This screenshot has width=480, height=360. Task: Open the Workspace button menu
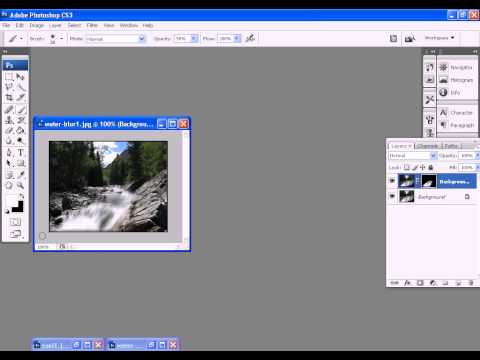(439, 38)
